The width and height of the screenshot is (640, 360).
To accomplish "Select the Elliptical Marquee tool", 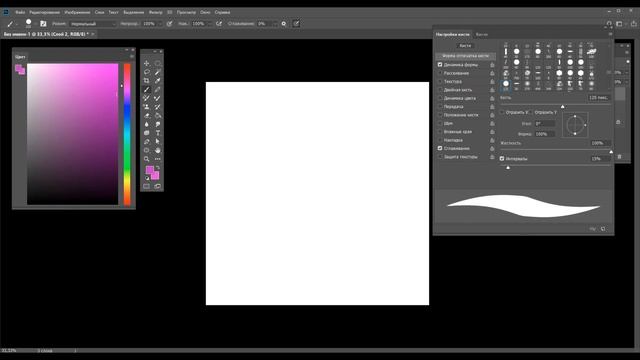I will (158, 63).
